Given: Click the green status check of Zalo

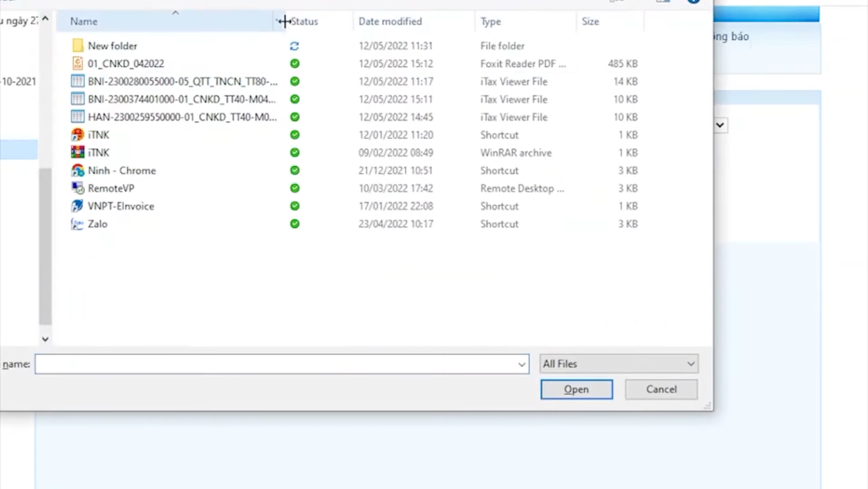Looking at the screenshot, I should pos(294,224).
